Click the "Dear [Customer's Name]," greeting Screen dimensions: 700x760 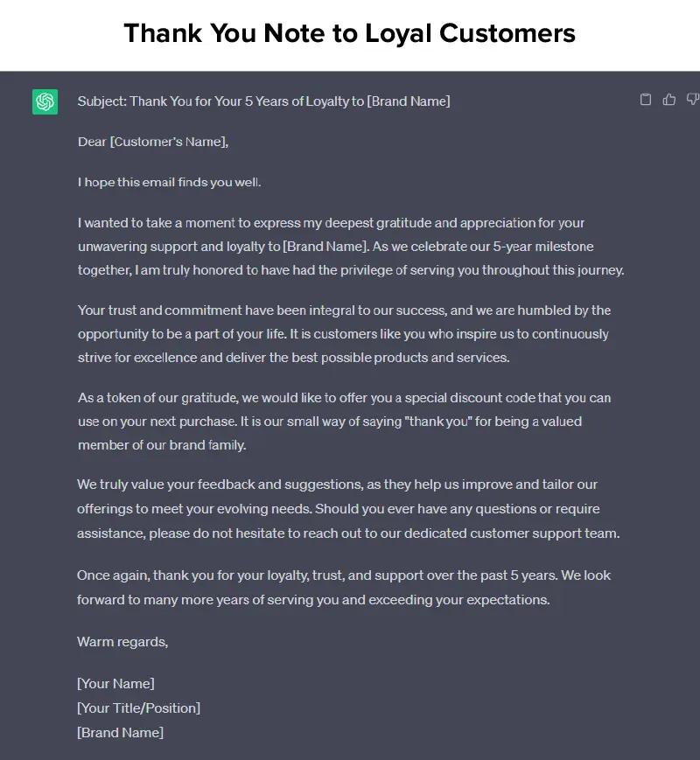(x=153, y=142)
